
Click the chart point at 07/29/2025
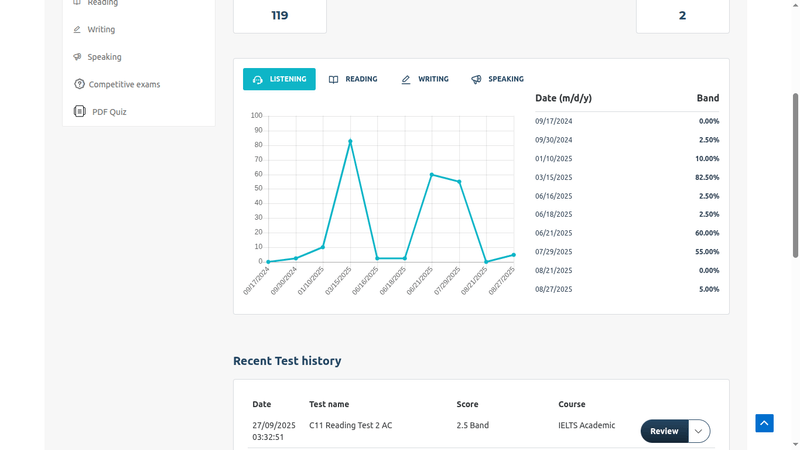click(x=459, y=182)
